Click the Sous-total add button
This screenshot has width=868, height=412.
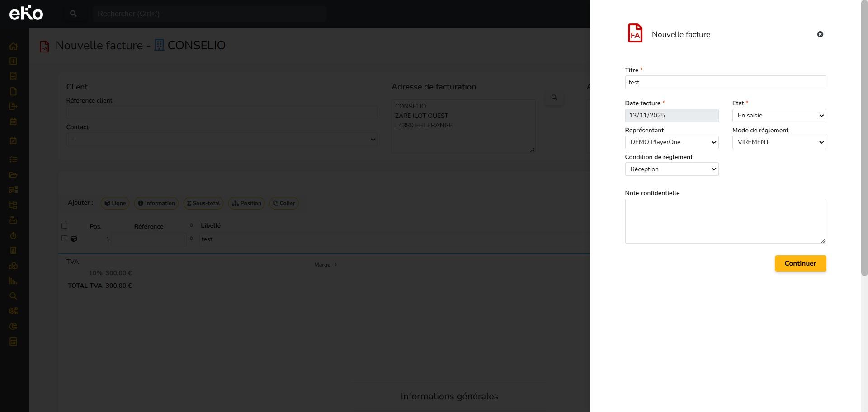203,203
